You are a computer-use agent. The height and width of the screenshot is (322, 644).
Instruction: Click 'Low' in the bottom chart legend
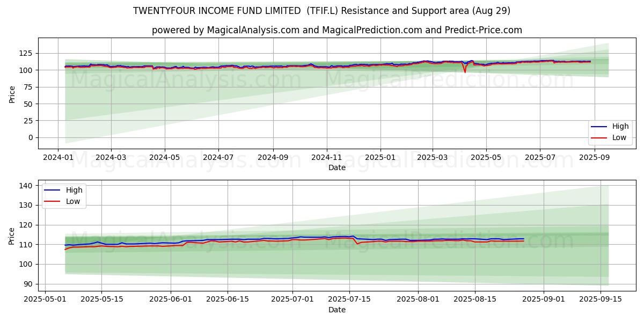pos(73,201)
